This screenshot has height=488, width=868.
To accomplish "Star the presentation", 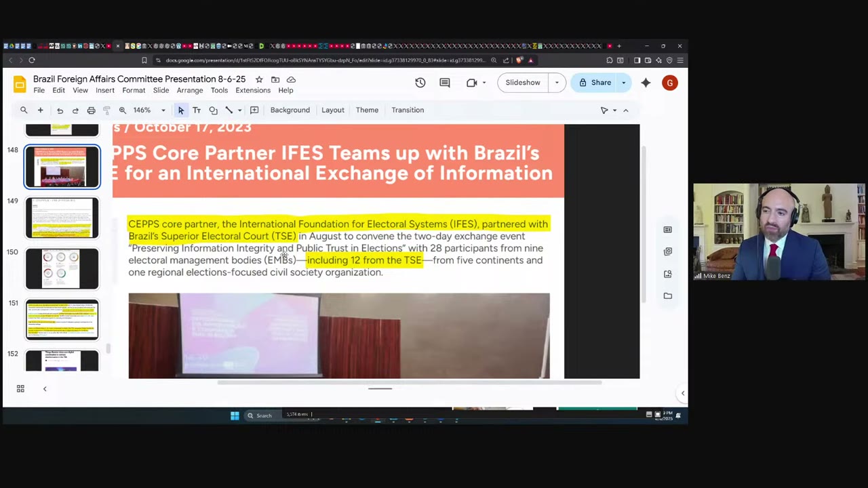I will (259, 79).
